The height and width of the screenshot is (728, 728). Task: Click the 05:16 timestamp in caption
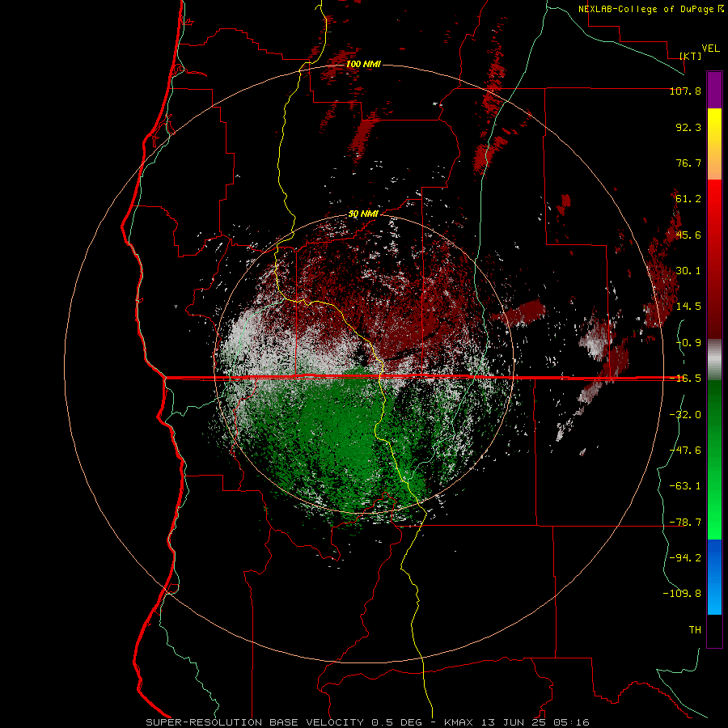coord(572,722)
